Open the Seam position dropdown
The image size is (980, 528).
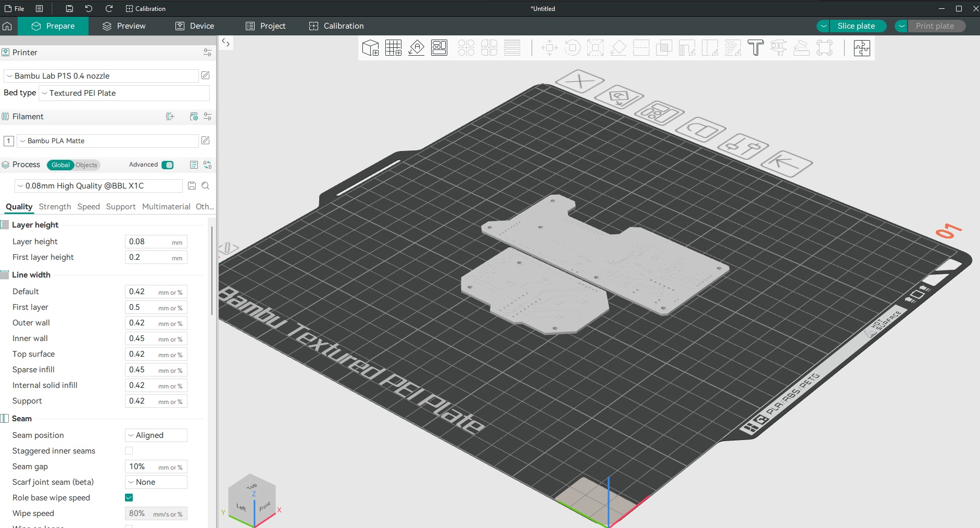(156, 435)
